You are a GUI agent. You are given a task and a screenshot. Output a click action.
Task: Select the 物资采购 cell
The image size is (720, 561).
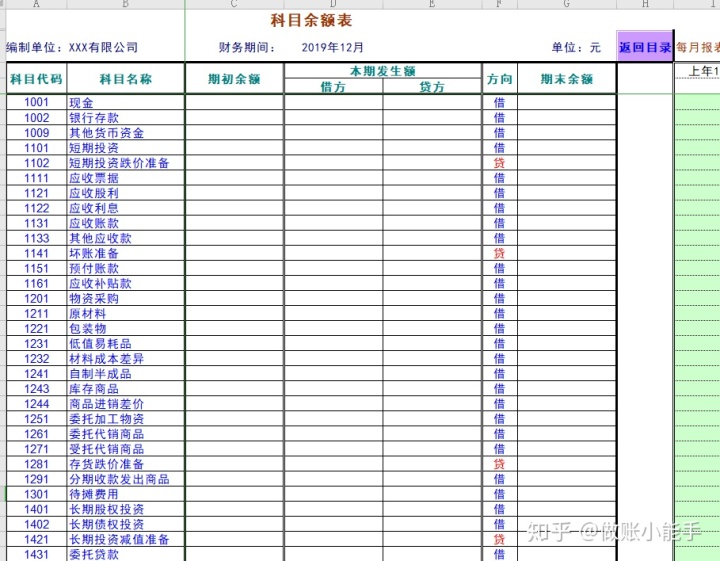(x=125, y=298)
